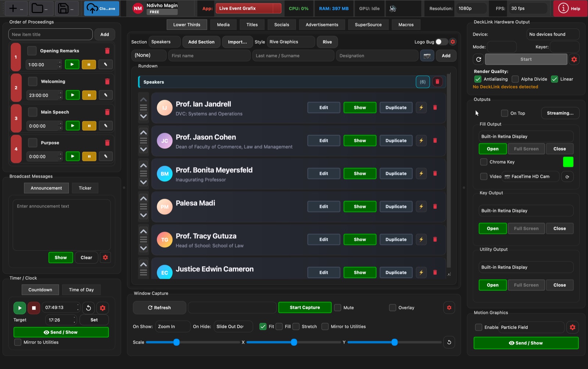Enable Alpha Divide checkbox
Screen dimensions: 588x369
coord(515,79)
